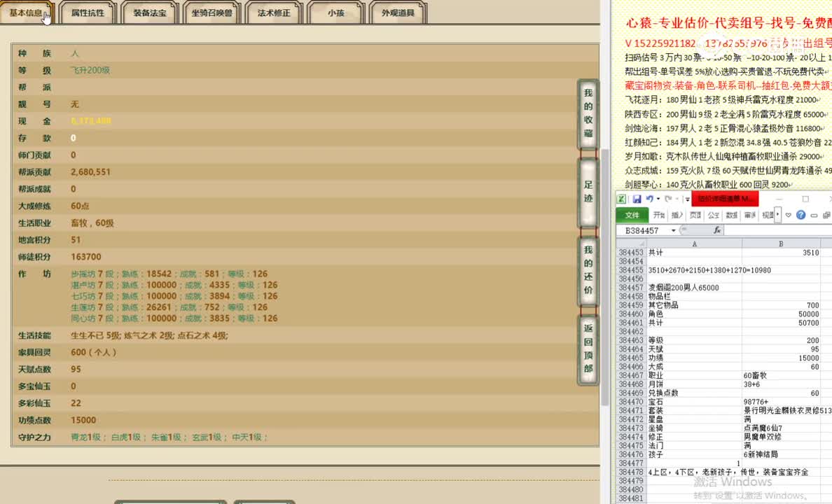This screenshot has height=504, width=832.
Task: Select row header 384457
Action: coord(631,288)
